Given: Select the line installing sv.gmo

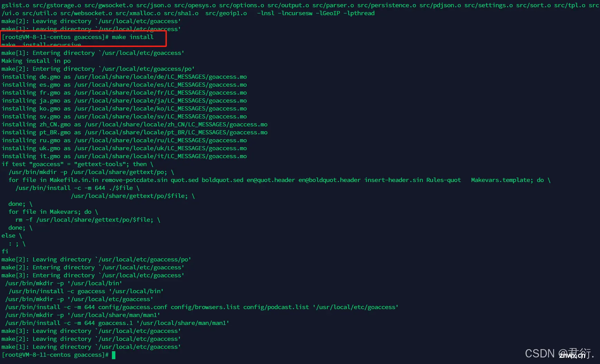Looking at the screenshot, I should point(124,116).
